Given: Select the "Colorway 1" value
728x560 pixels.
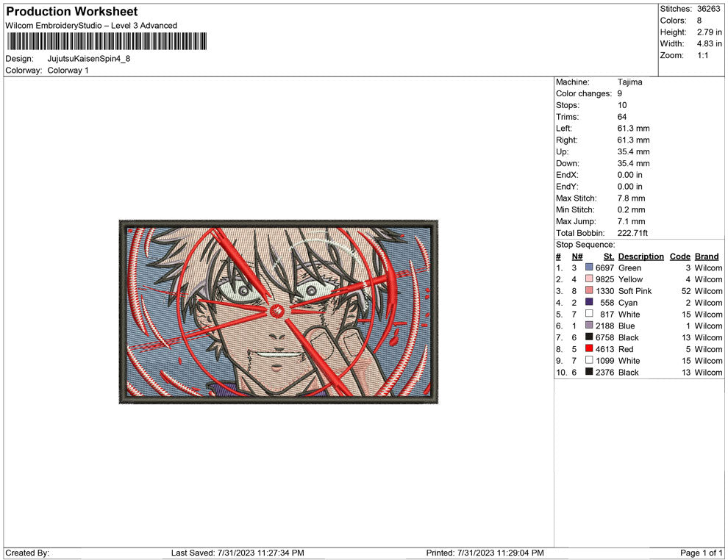Looking at the screenshot, I should pos(68,70).
